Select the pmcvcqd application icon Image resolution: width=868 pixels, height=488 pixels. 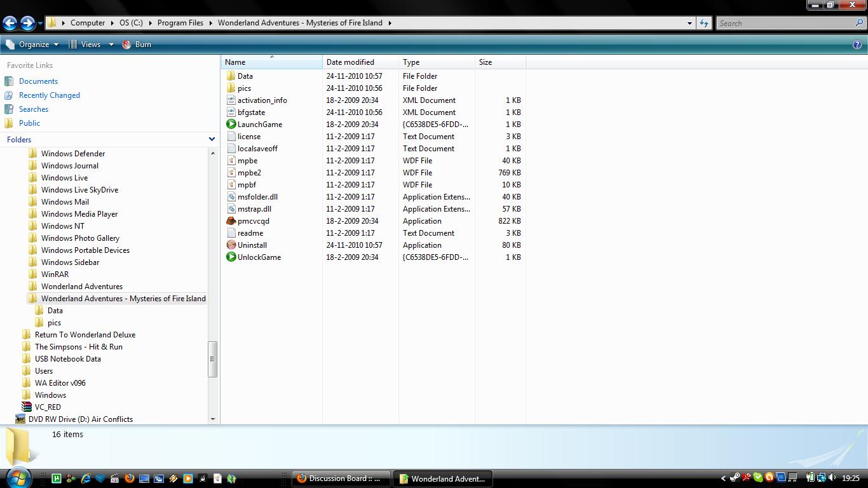(x=231, y=221)
